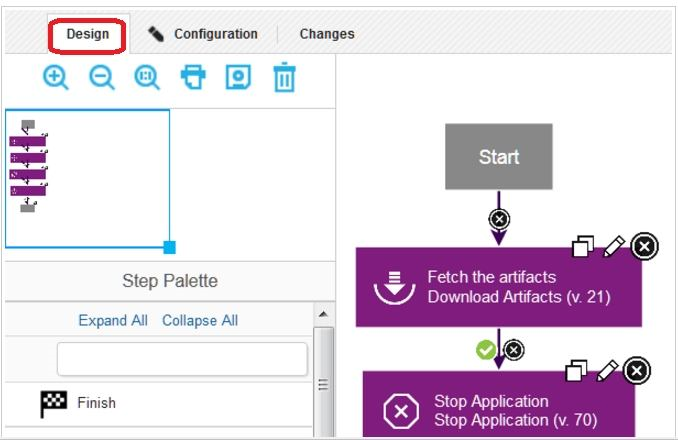Expand All steps in palette
The image size is (678, 440).
(113, 321)
